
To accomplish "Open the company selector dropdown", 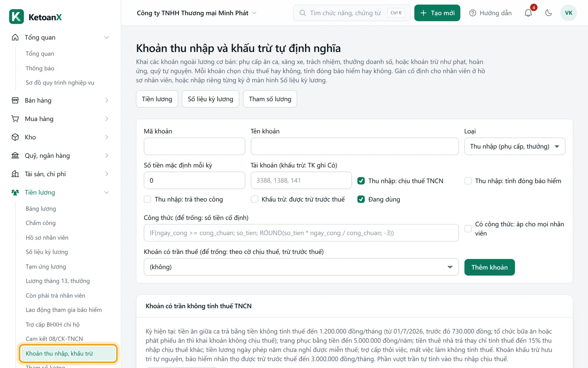I will pyautogui.click(x=197, y=13).
